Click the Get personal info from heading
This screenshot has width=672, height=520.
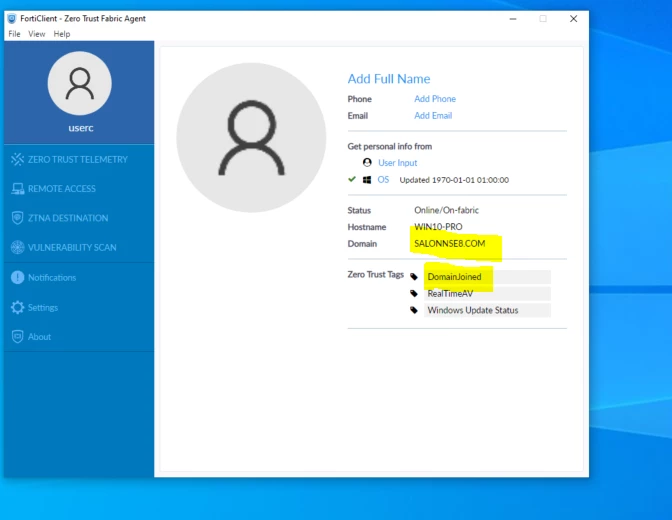[390, 146]
